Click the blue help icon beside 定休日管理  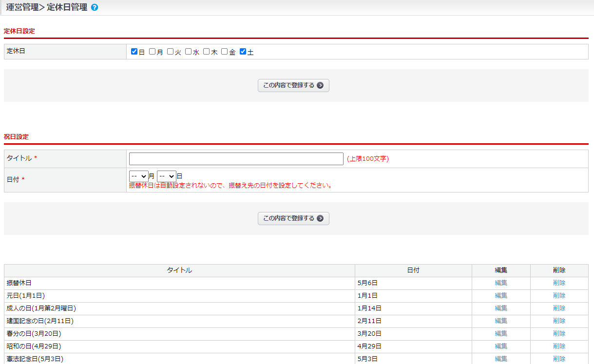tap(95, 8)
